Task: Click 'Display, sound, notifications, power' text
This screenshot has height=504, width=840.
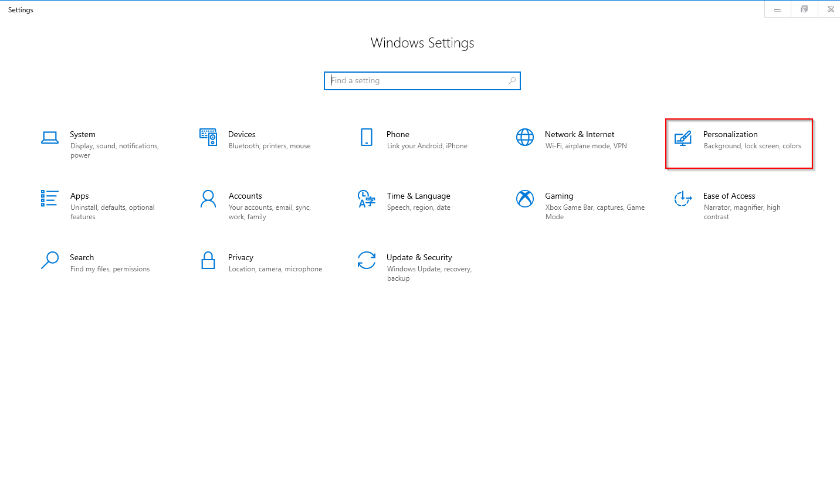Action: [114, 151]
